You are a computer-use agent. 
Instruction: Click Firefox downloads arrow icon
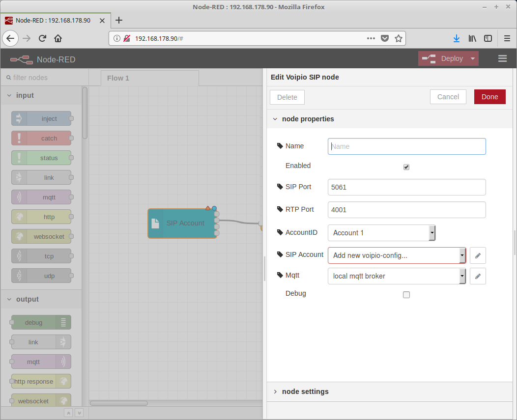[456, 38]
